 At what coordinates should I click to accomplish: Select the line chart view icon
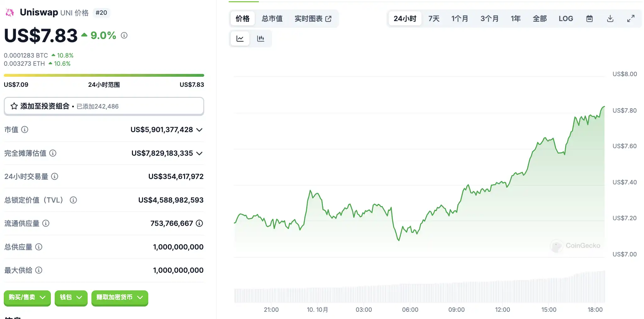[240, 39]
